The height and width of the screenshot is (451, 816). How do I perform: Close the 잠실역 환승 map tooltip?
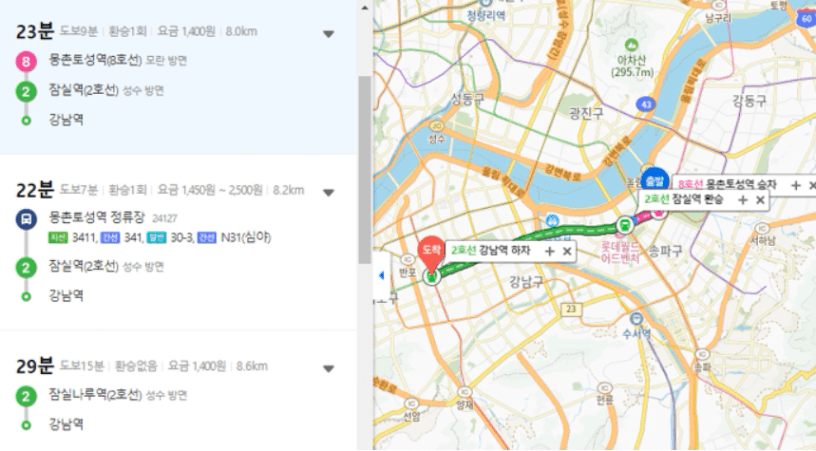point(760,201)
